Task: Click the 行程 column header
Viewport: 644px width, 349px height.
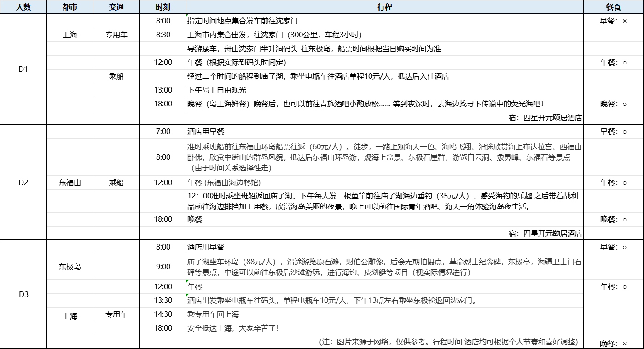Action: (x=384, y=7)
